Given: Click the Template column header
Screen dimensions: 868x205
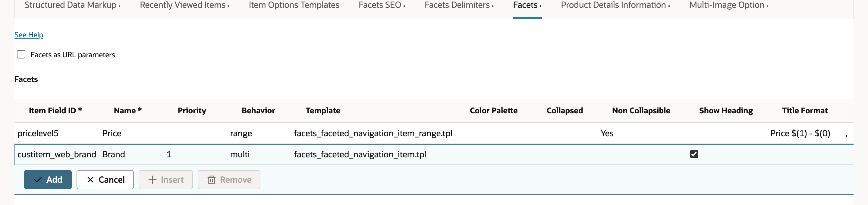Looking at the screenshot, I should pyautogui.click(x=323, y=111).
